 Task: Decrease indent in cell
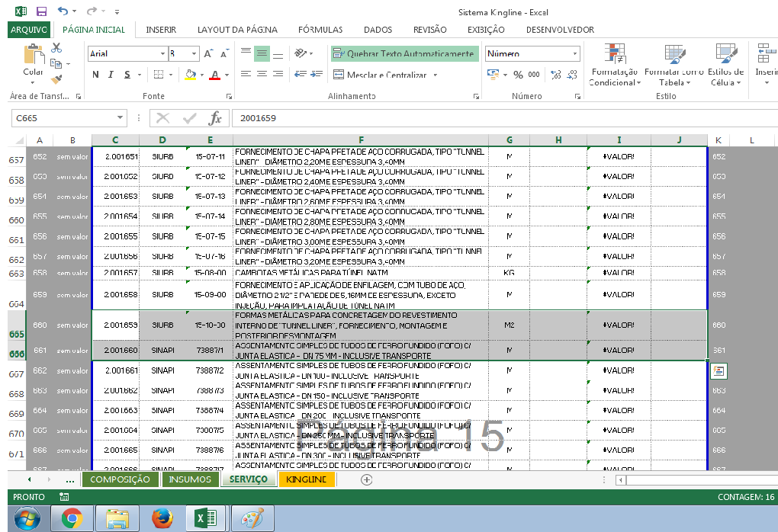[x=301, y=74]
